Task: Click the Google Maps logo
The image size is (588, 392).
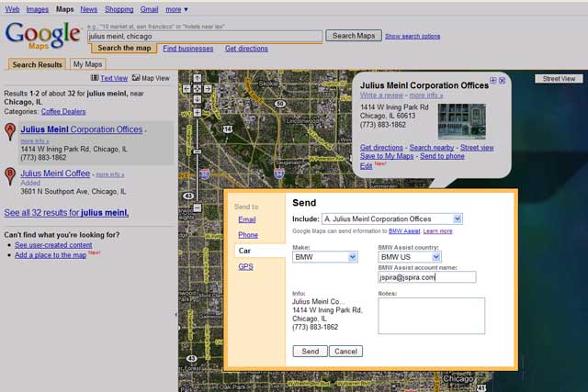Action: point(43,36)
